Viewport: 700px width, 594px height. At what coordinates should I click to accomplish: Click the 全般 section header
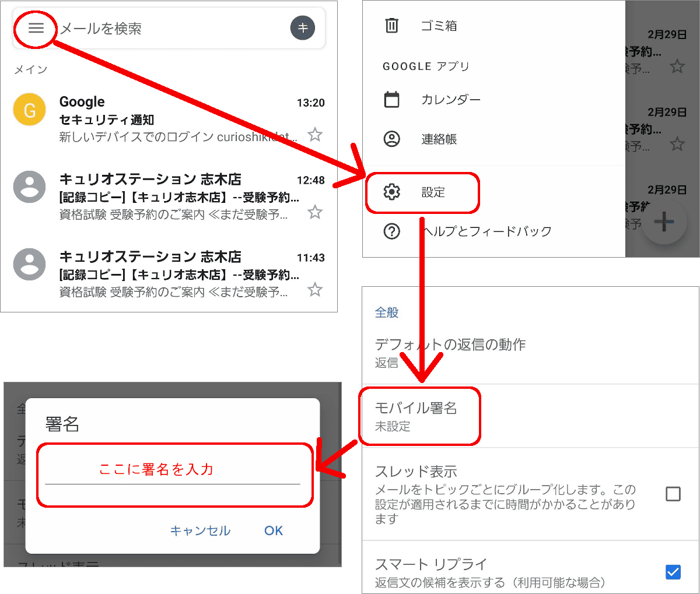[x=387, y=312]
